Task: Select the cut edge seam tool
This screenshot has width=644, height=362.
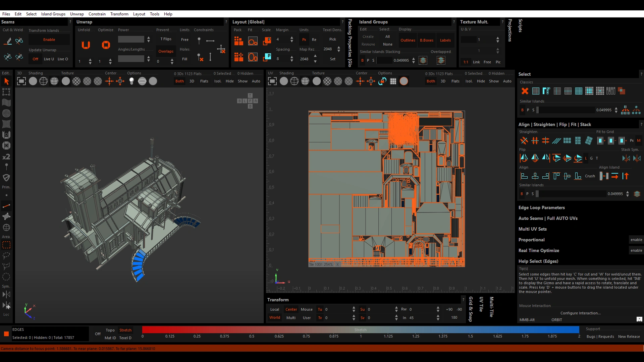Action: coord(8,41)
